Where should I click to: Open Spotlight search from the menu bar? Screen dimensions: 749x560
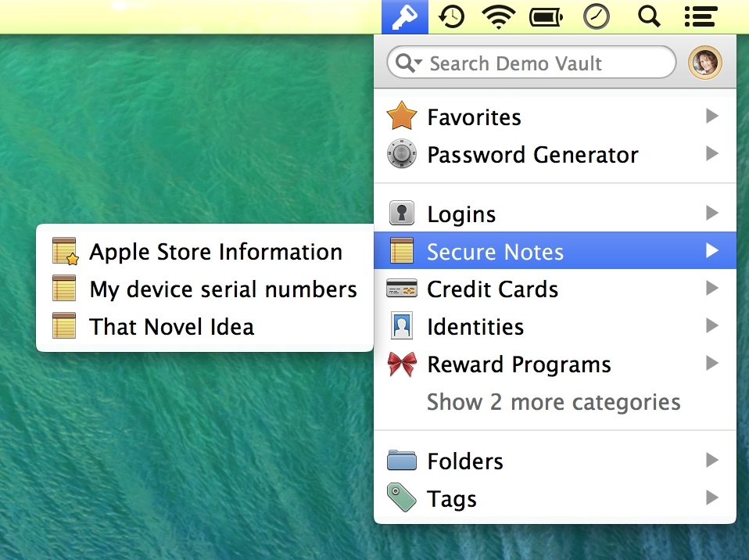(649, 16)
